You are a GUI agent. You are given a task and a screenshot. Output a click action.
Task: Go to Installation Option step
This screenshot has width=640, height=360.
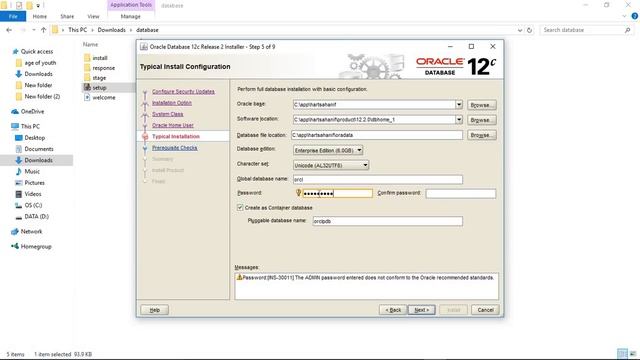(172, 103)
